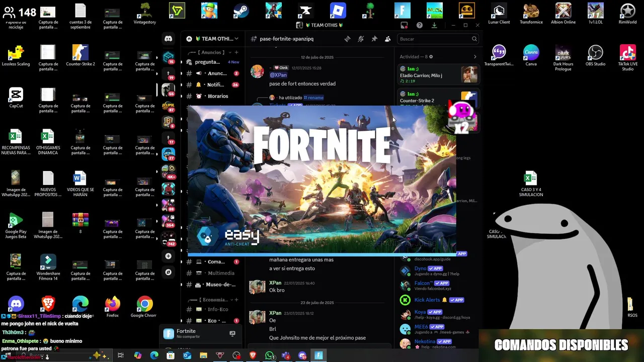Select the ECLIPSE server icon
Image resolution: width=644 pixels, height=362 pixels.
(x=169, y=107)
